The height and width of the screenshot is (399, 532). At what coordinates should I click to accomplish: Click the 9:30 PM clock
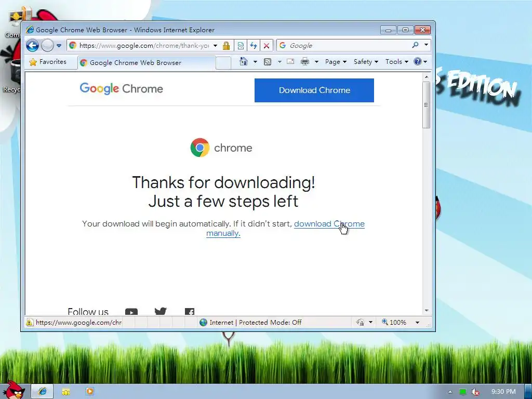[503, 392]
